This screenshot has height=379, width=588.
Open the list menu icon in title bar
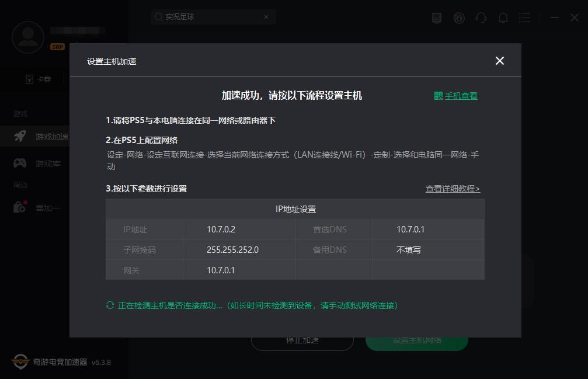524,18
